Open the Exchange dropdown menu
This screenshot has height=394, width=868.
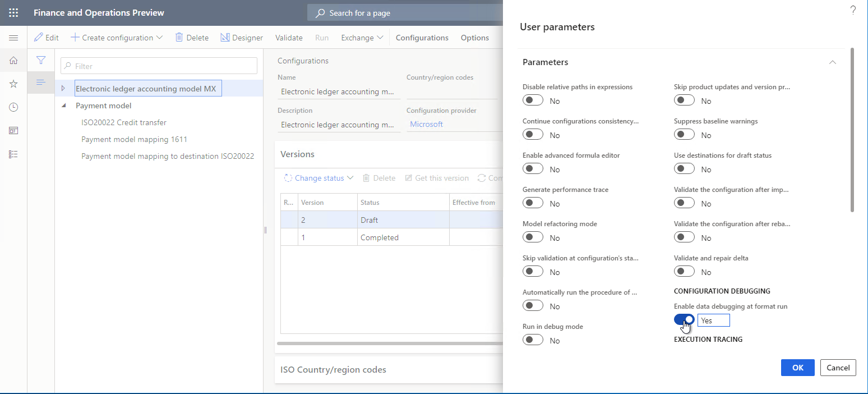click(x=362, y=37)
